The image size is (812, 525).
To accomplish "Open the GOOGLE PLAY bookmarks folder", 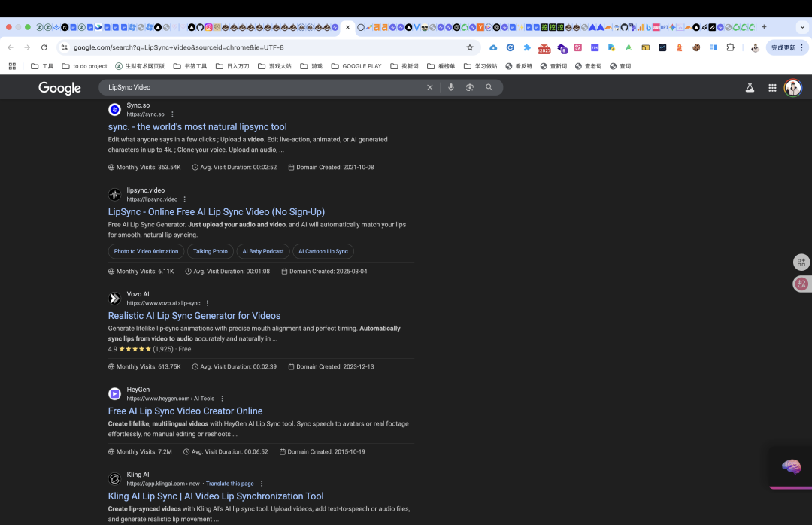I will coord(356,66).
